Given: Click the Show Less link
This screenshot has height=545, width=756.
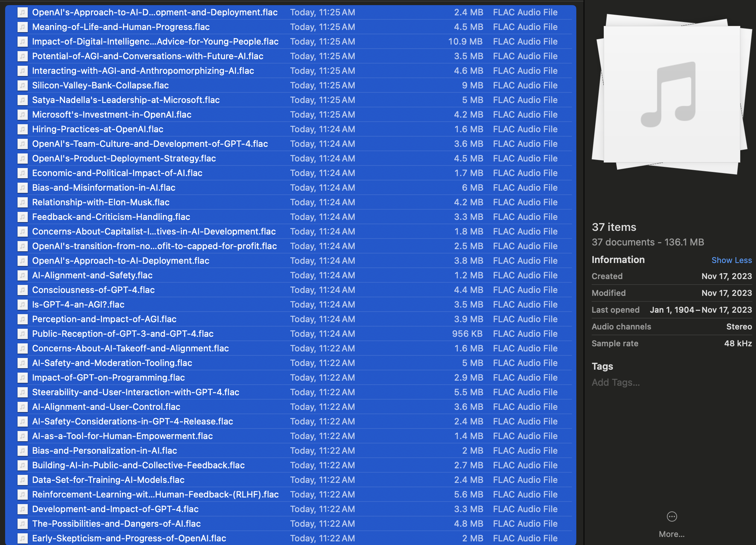Looking at the screenshot, I should pyautogui.click(x=731, y=260).
